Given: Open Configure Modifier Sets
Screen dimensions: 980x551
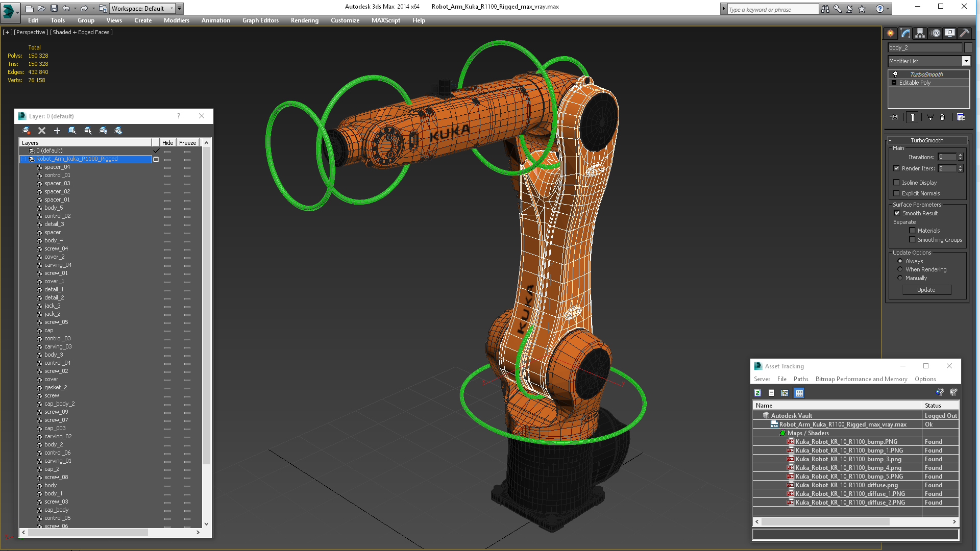Looking at the screenshot, I should click(961, 117).
